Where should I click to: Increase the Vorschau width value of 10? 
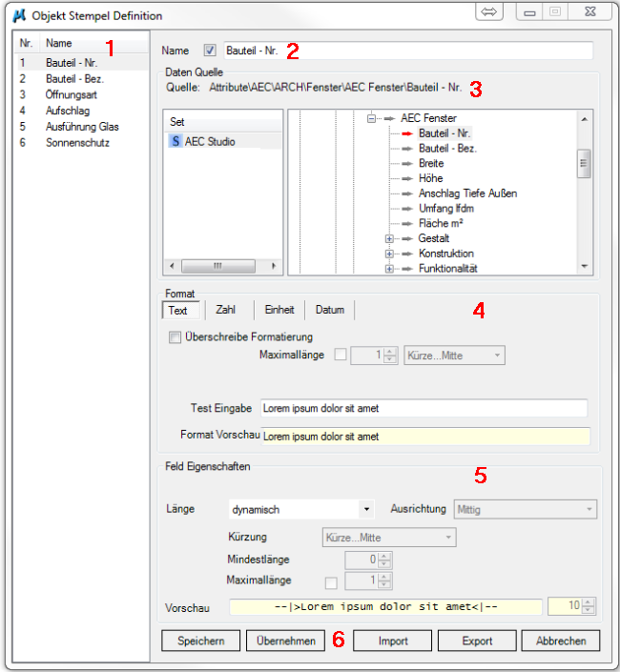[x=589, y=602]
